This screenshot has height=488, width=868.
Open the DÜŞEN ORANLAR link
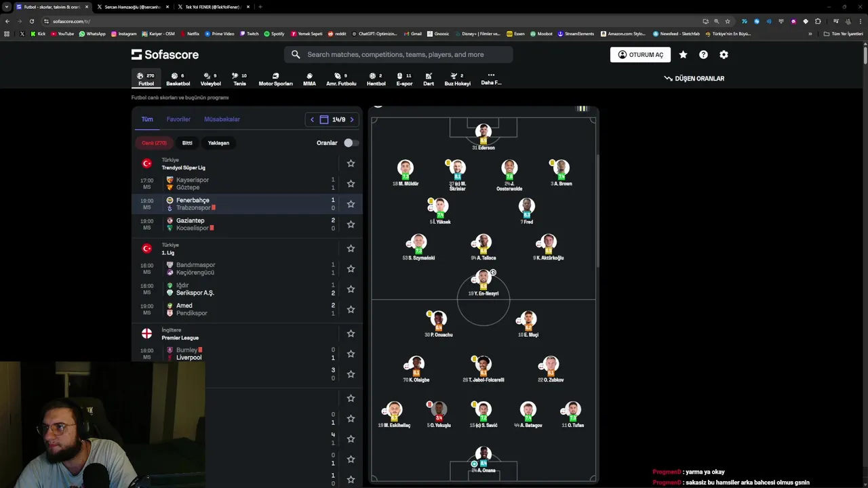coord(694,79)
